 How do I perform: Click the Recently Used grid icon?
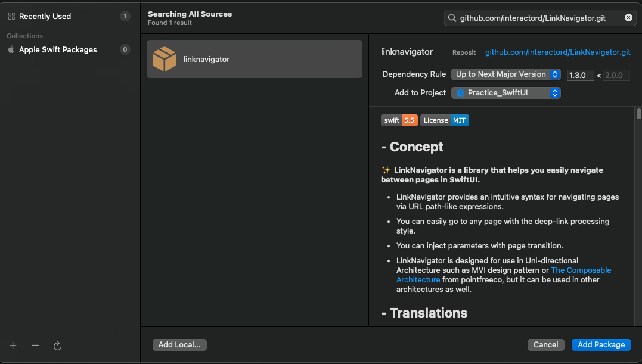[x=11, y=16]
